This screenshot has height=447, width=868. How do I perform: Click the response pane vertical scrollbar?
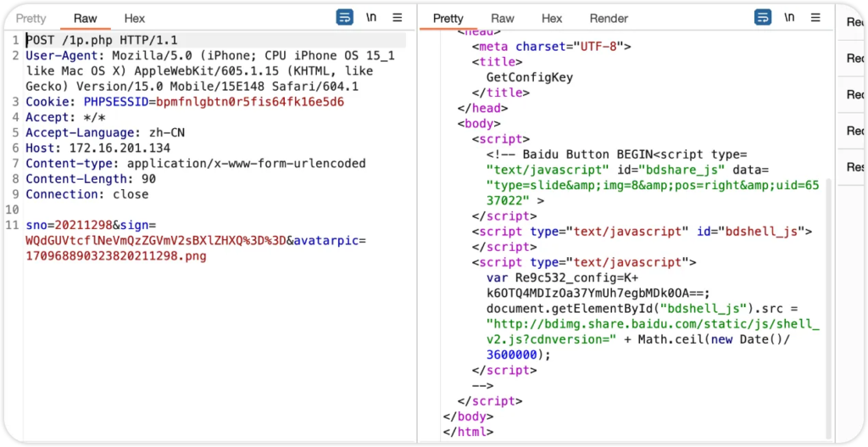click(x=828, y=307)
